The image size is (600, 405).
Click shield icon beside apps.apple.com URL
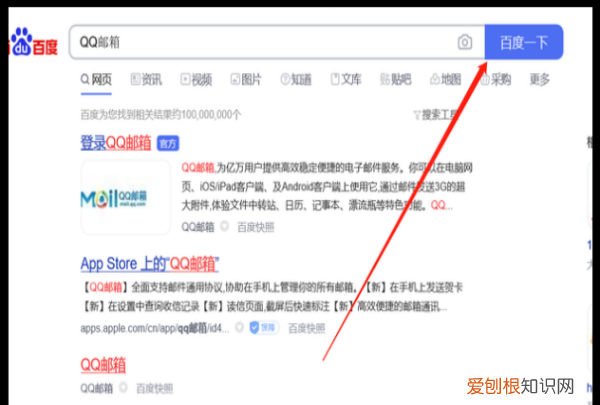(x=240, y=328)
